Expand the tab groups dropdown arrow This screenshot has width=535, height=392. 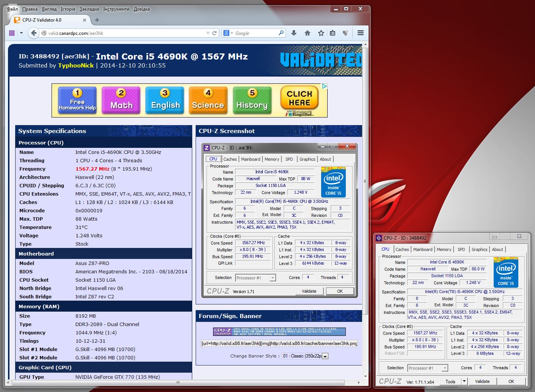[x=21, y=33]
